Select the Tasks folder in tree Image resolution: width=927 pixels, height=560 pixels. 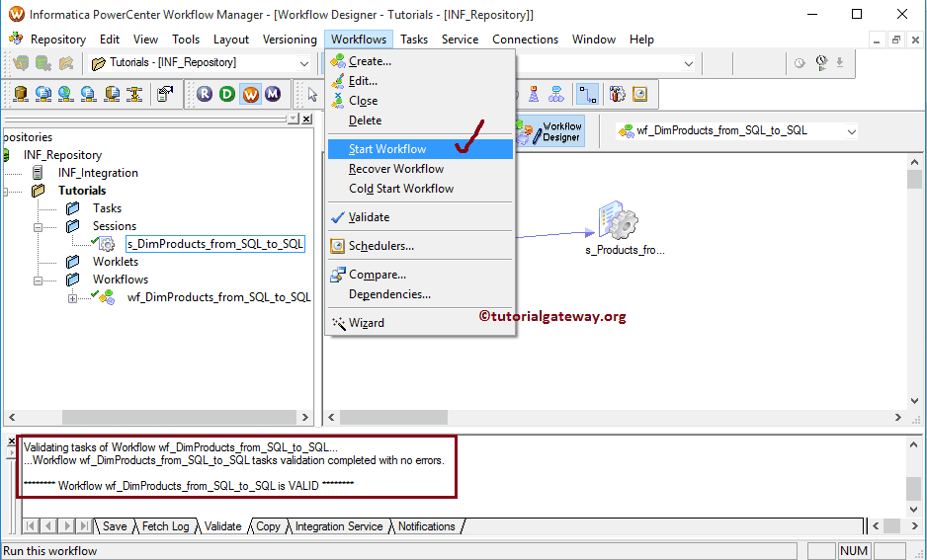click(107, 208)
